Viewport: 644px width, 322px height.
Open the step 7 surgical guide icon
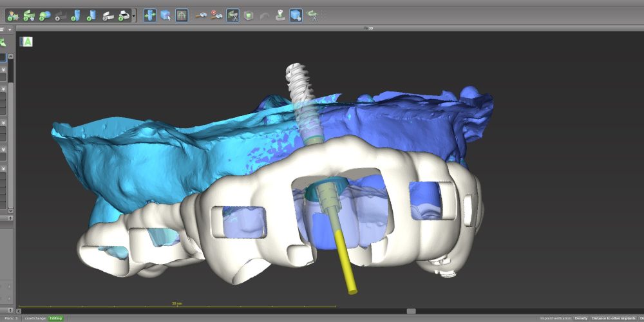coord(109,15)
